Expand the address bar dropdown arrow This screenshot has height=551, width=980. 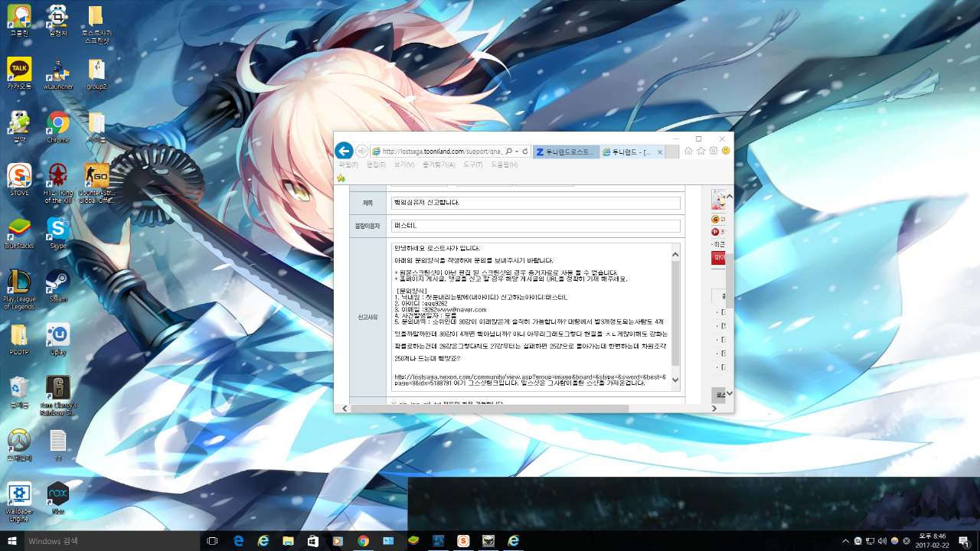point(518,152)
